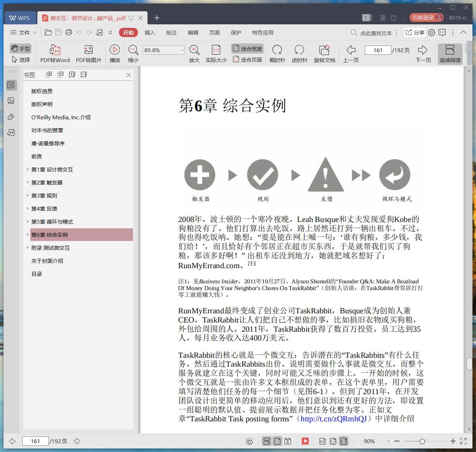Click the PDF转Word conversion icon

55,50
